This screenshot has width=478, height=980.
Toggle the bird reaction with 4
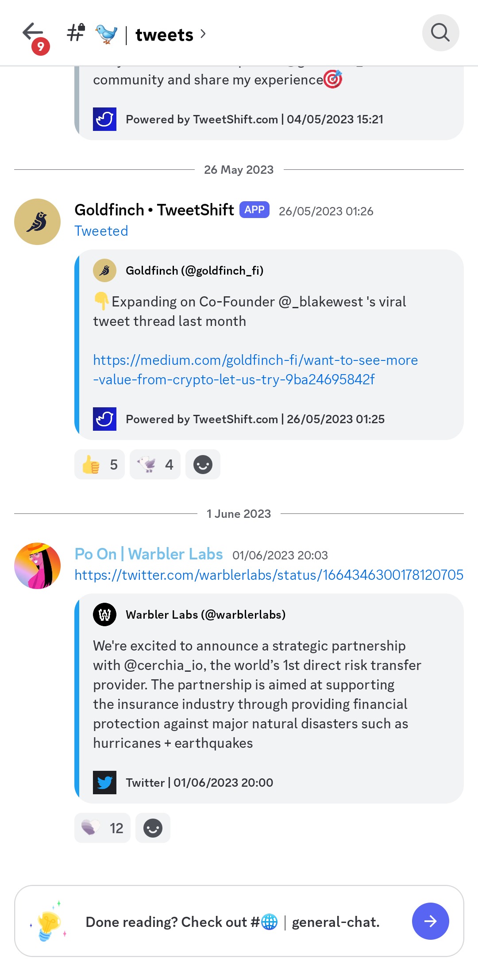tap(155, 464)
